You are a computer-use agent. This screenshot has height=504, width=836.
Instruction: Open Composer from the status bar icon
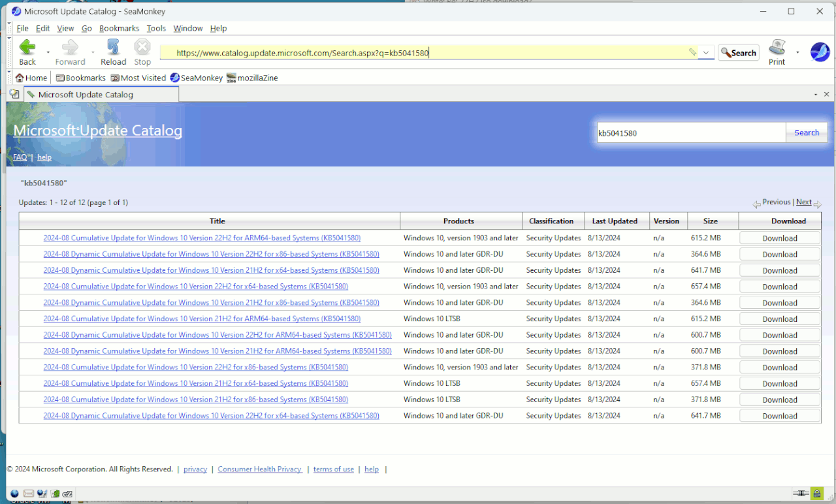(x=42, y=494)
